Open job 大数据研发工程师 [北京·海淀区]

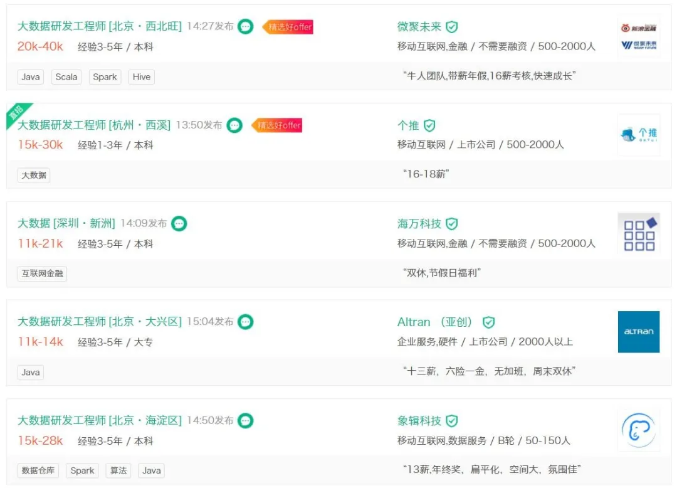click(x=99, y=420)
